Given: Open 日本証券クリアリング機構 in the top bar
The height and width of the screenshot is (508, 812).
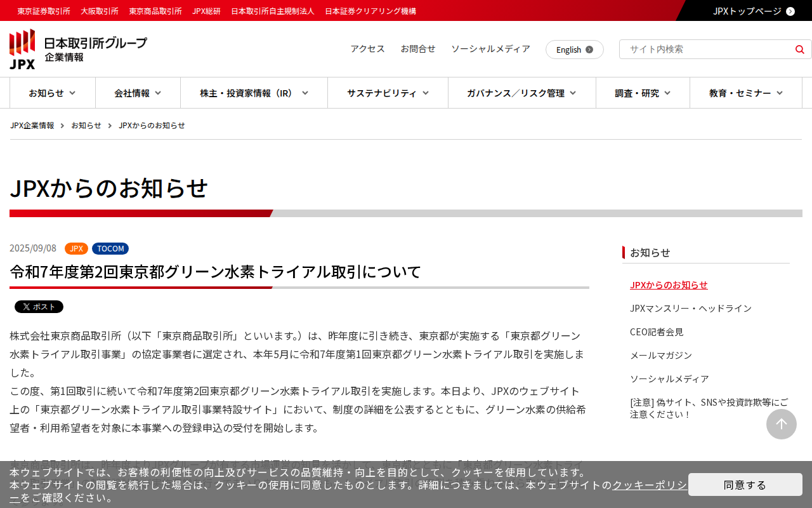Looking at the screenshot, I should 370,11.
